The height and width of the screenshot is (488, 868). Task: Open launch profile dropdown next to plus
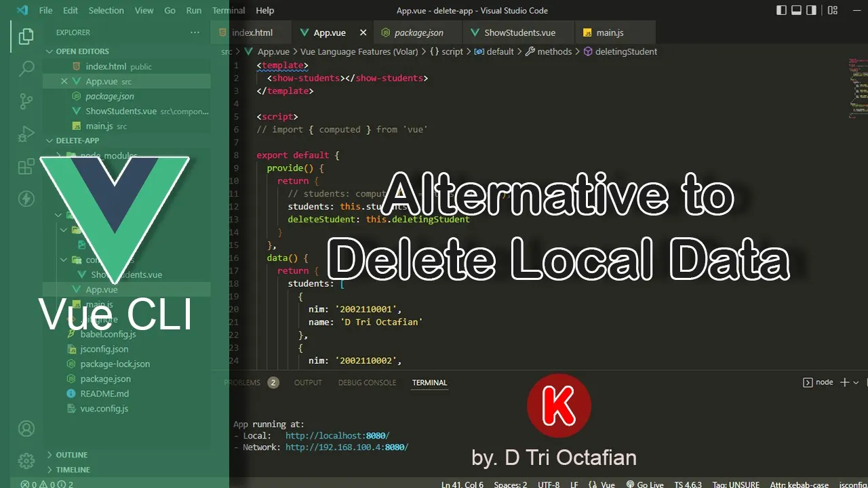(x=856, y=382)
